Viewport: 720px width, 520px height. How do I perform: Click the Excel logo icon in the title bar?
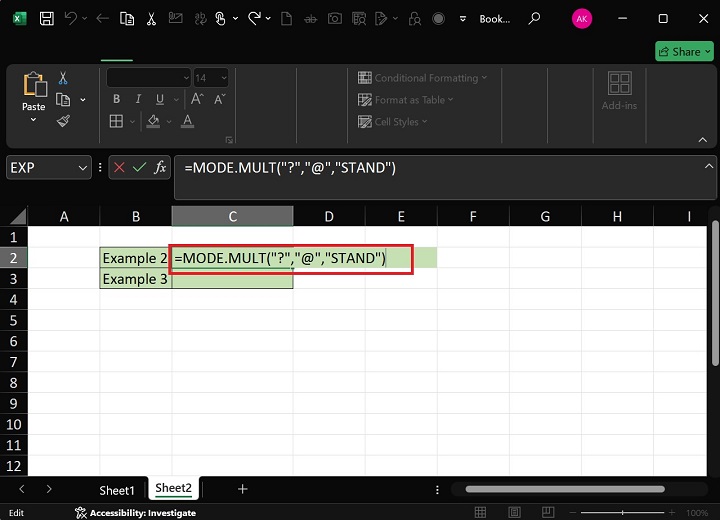(20, 19)
